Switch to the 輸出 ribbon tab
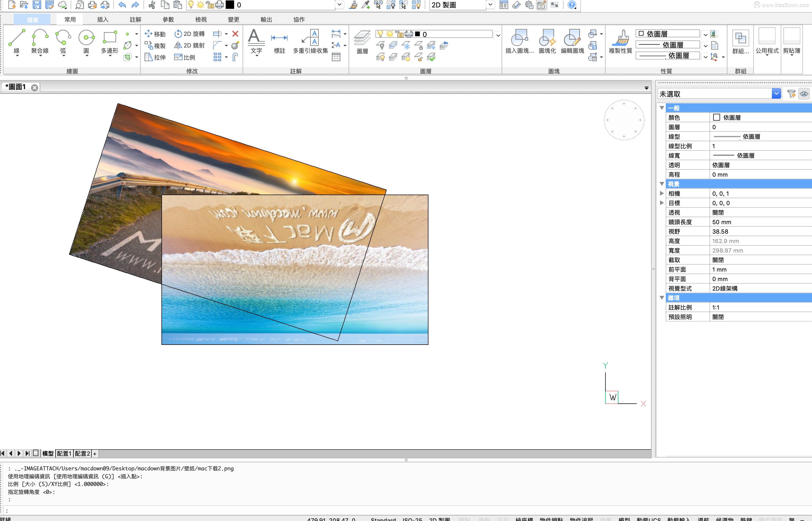812x521 pixels. point(266,19)
